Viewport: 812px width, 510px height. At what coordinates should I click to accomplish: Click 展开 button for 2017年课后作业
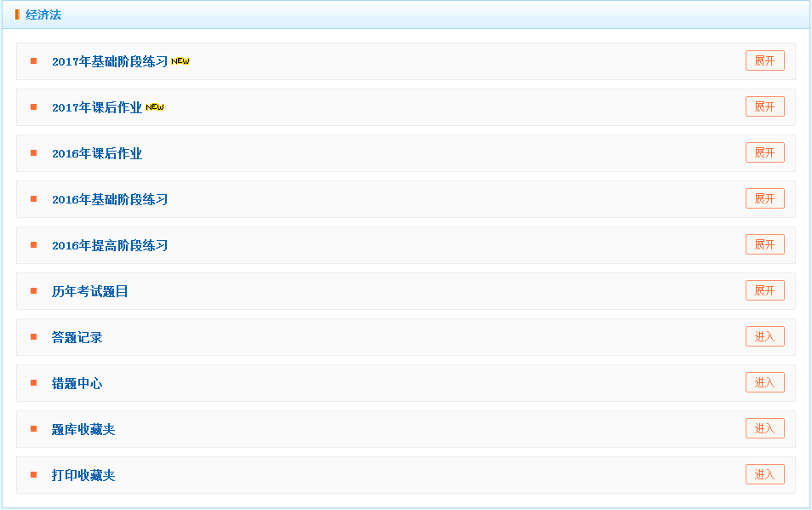click(x=764, y=107)
